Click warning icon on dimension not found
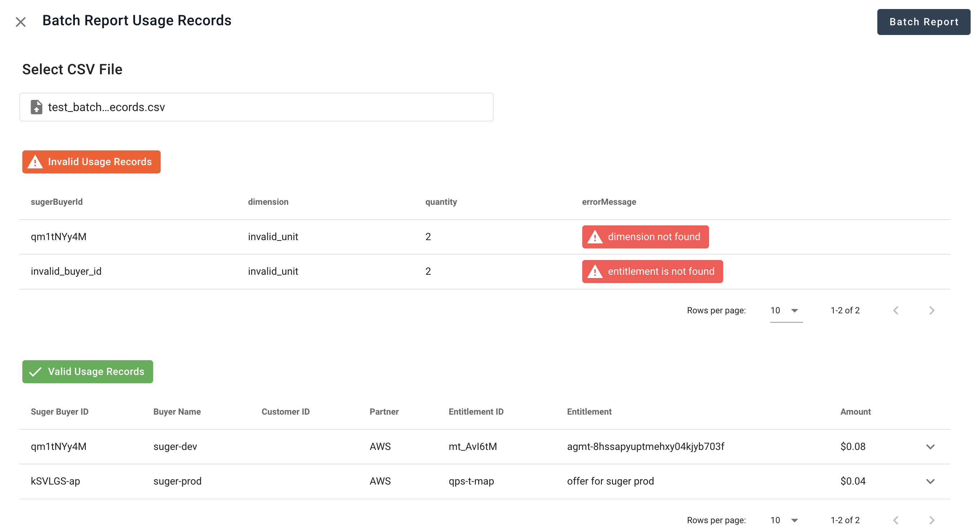Viewport: 980px width, 530px height. click(594, 237)
